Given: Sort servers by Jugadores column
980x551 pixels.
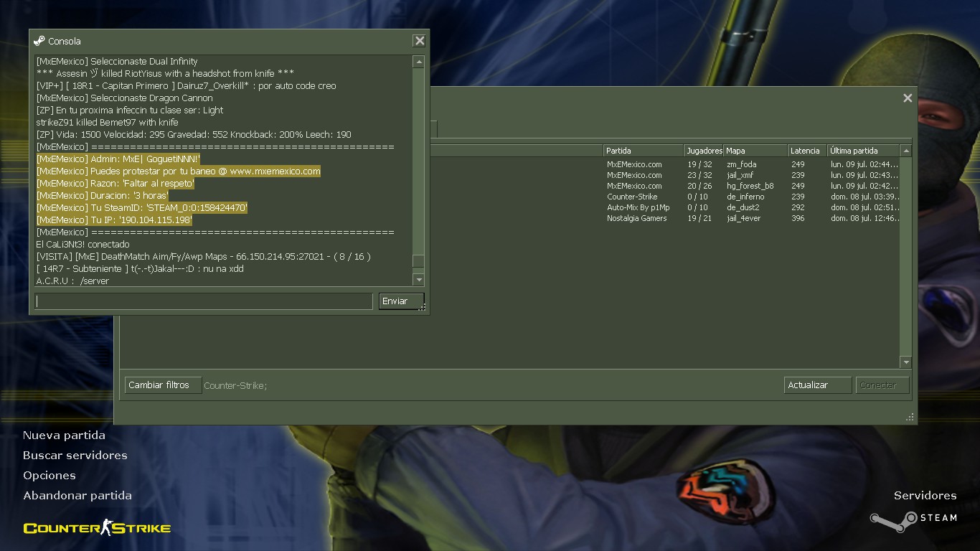Looking at the screenshot, I should pos(704,151).
